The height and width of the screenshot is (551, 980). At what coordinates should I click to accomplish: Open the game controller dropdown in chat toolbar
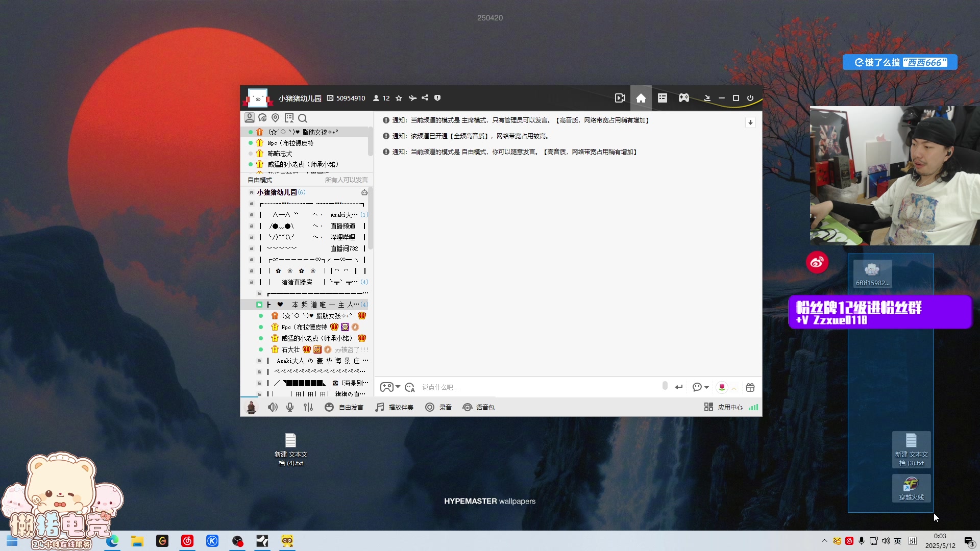point(390,387)
